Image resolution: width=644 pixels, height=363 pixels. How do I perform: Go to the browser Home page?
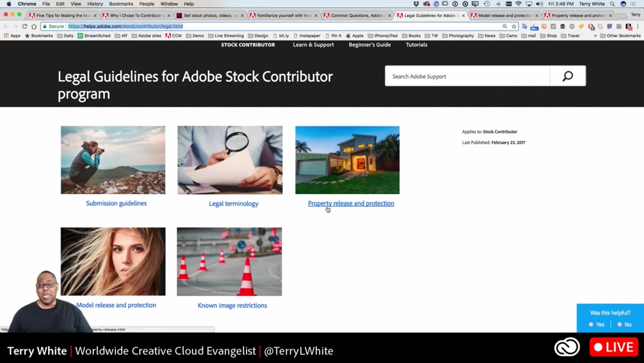point(34,26)
